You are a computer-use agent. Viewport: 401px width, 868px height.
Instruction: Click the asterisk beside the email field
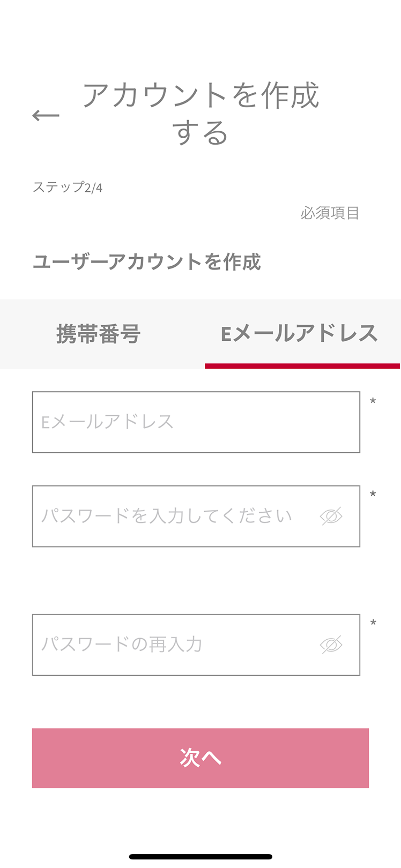(373, 401)
